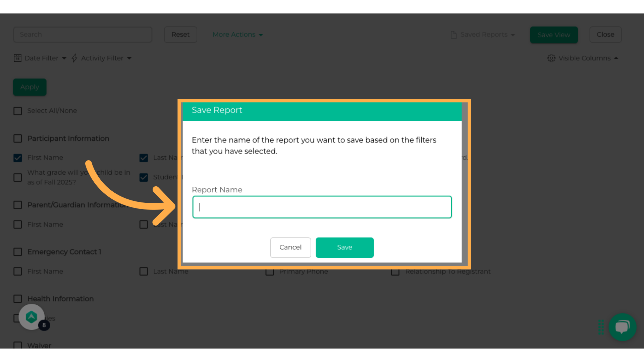The width and height of the screenshot is (644, 362).
Task: Uncheck participant First Name checkbox
Action: point(18,158)
